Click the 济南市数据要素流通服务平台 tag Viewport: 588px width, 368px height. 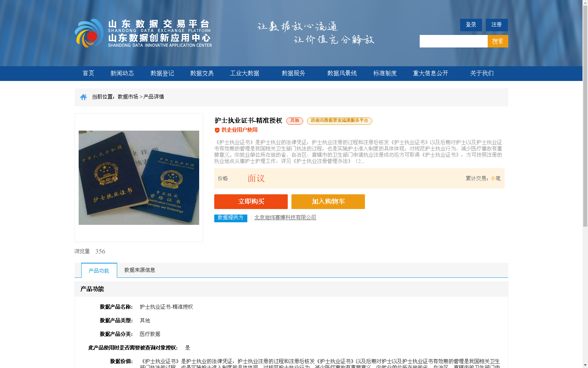coord(340,121)
